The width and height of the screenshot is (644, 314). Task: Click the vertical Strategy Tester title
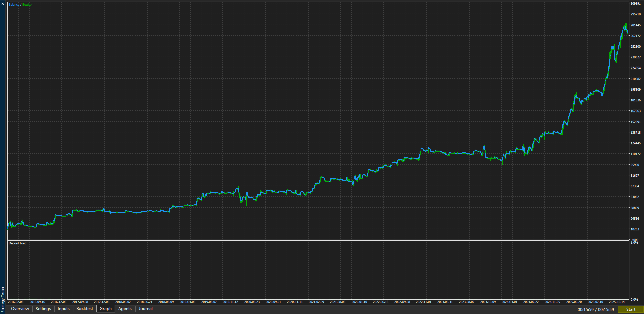point(3,300)
